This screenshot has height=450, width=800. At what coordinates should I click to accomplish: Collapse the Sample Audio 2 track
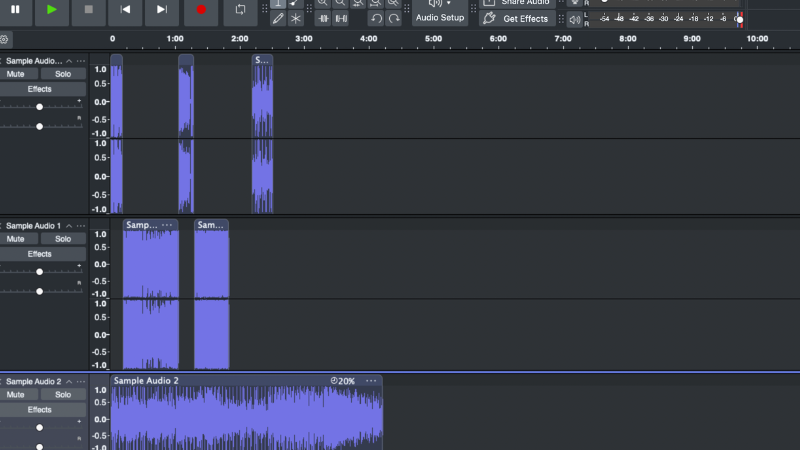[x=69, y=381]
